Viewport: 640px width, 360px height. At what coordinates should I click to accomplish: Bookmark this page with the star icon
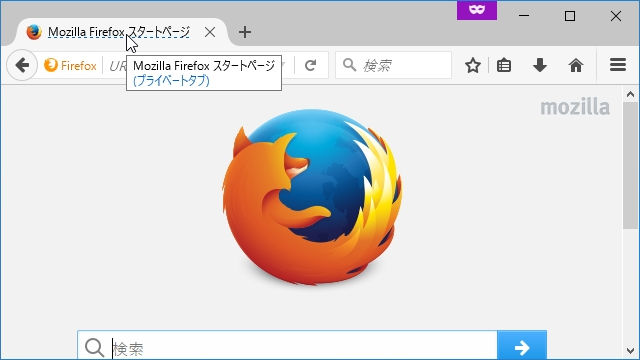click(x=473, y=65)
